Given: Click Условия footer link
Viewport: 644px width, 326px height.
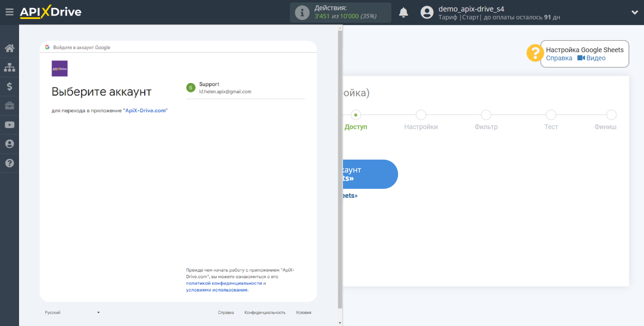Looking at the screenshot, I should pyautogui.click(x=303, y=312).
